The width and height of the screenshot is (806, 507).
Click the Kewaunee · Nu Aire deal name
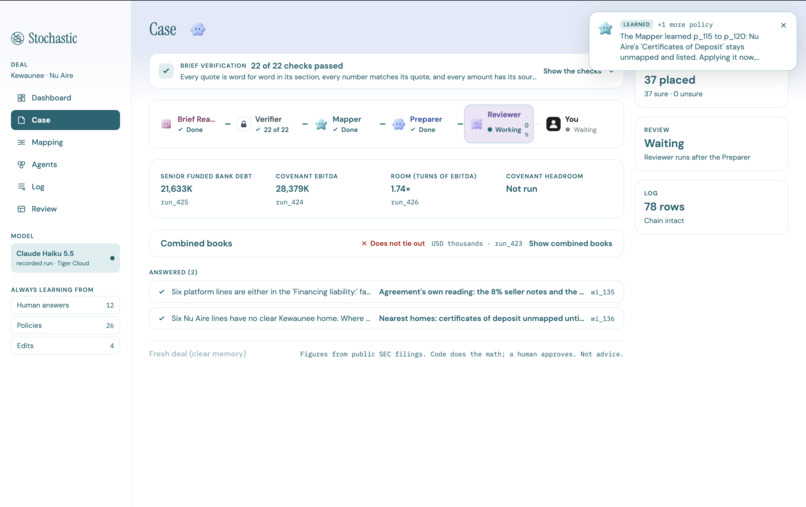coord(42,76)
